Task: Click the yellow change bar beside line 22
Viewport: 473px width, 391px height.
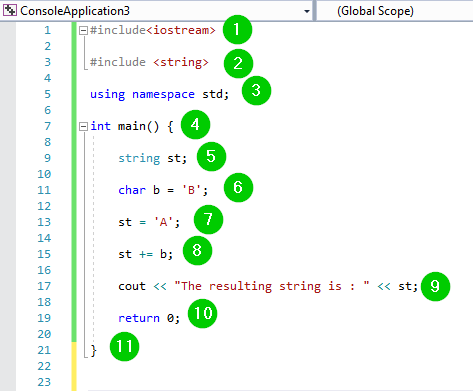Action: click(x=74, y=366)
